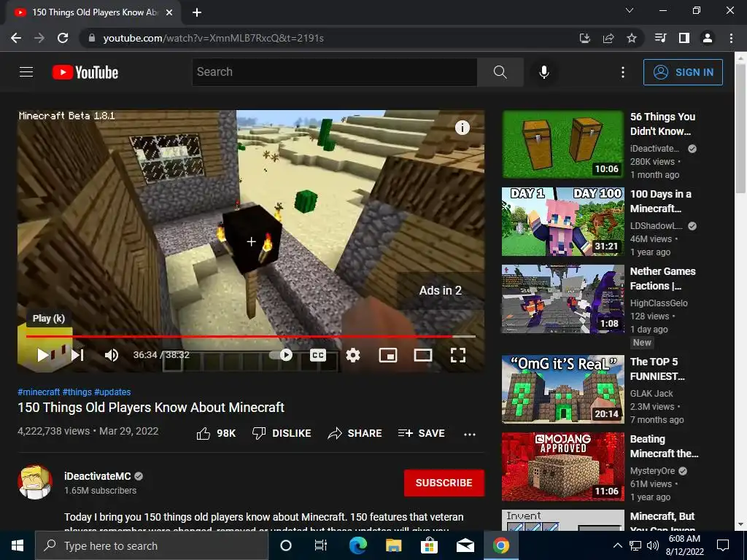Viewport: 747px width, 560px height.
Task: Open File Explorer from taskbar
Action: pyautogui.click(x=393, y=545)
